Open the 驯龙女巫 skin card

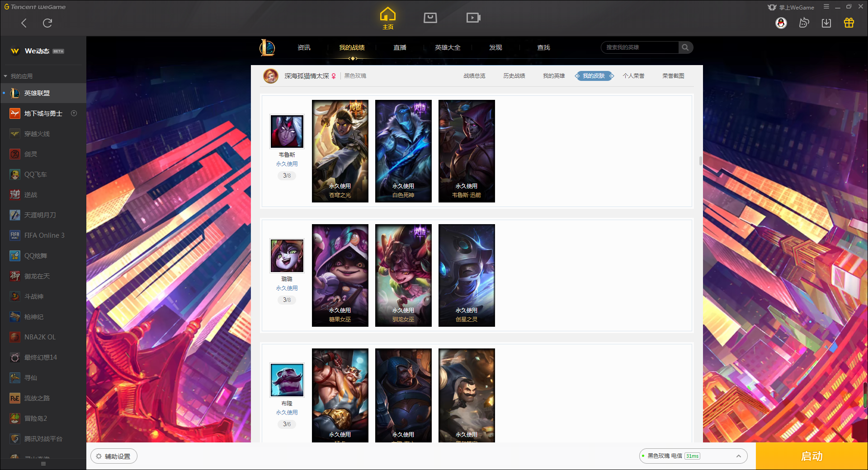(x=403, y=275)
